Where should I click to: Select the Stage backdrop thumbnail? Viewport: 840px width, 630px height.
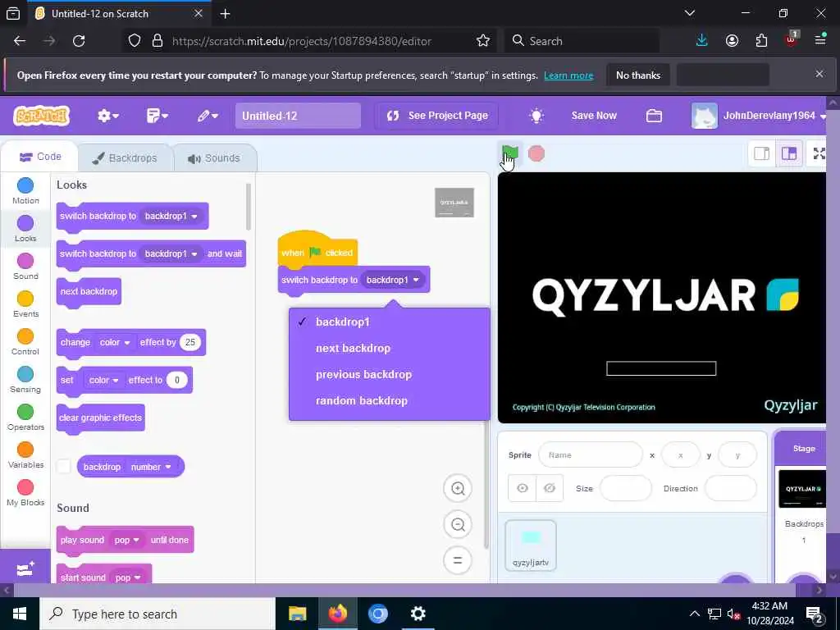[x=802, y=489]
